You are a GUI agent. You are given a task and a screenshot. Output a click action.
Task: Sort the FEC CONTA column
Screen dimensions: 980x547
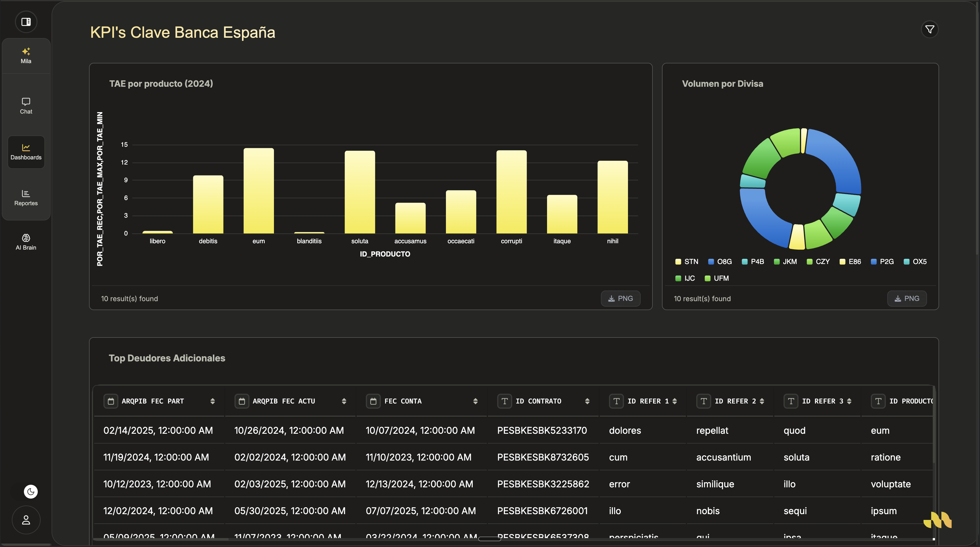475,401
